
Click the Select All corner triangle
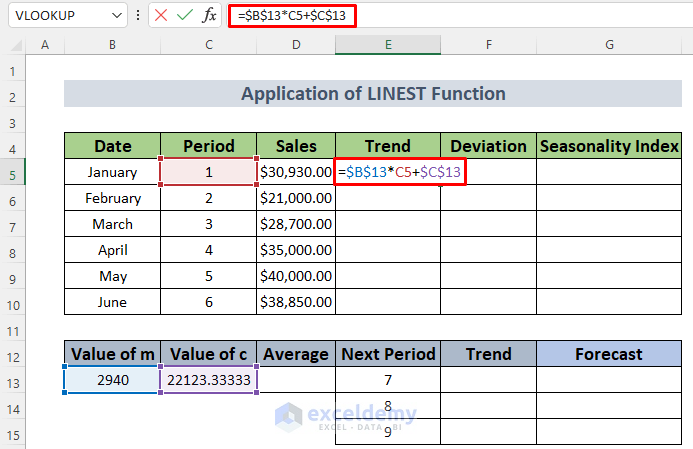point(14,46)
